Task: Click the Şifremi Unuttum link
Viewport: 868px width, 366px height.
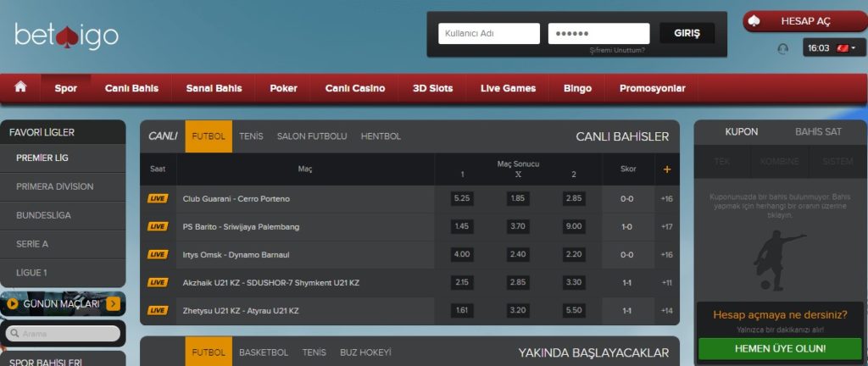Action: click(x=616, y=50)
